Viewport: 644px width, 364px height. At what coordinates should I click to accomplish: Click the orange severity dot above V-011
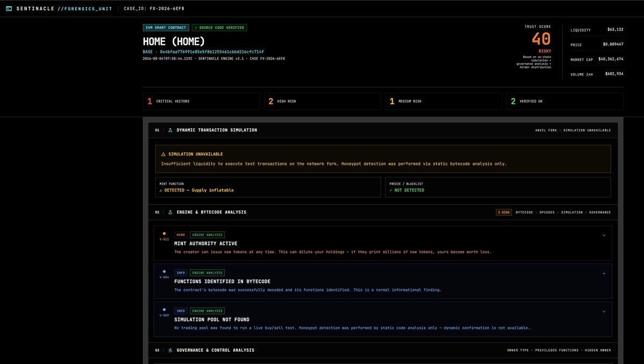click(164, 234)
